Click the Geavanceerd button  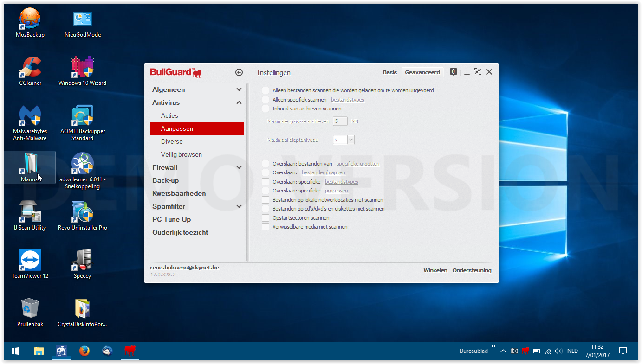422,72
